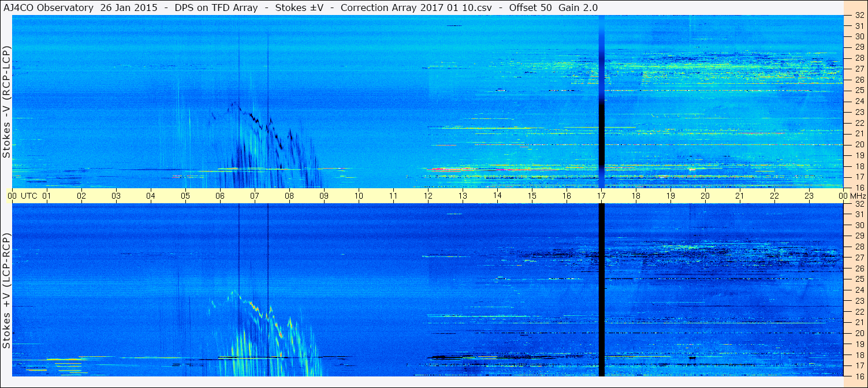Click the 28 MHz tick of Stokes -V panel
The height and width of the screenshot is (388, 868).
coord(859,58)
